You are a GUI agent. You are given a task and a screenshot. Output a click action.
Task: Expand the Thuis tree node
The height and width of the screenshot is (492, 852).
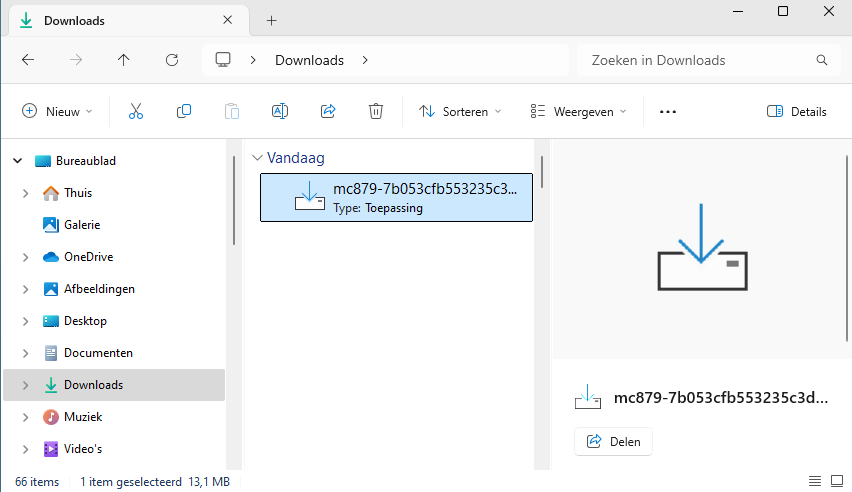[25, 193]
